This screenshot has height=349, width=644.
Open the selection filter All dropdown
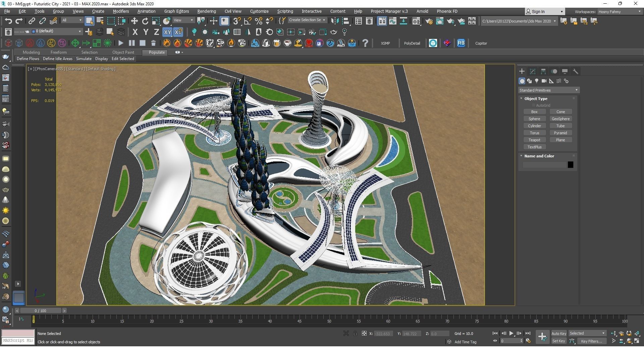pyautogui.click(x=72, y=20)
